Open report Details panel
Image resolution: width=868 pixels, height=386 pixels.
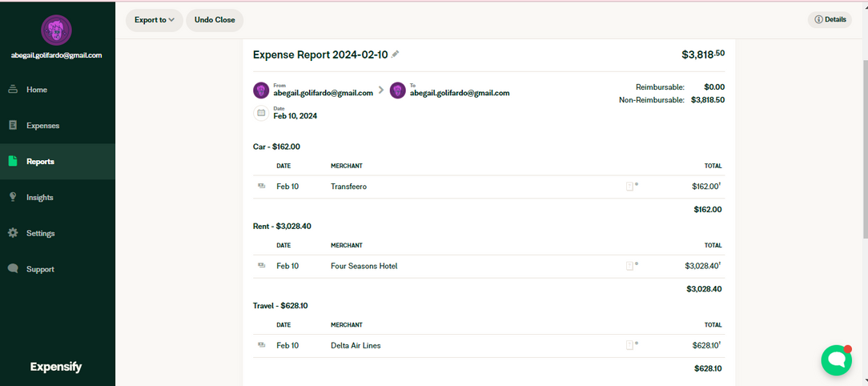[830, 19]
